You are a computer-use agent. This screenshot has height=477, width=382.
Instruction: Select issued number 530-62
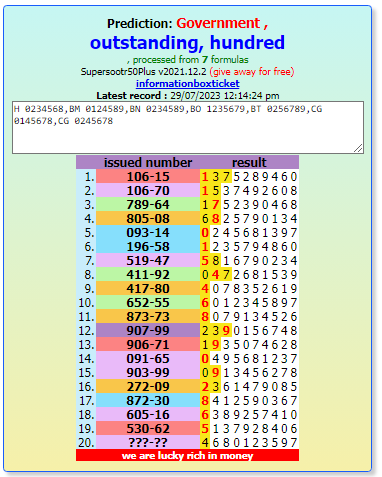(x=148, y=428)
